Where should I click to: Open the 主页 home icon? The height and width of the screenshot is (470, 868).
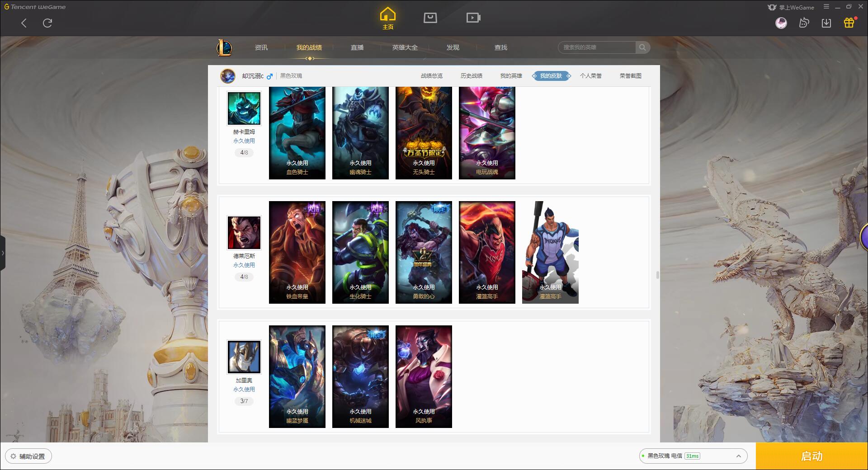click(387, 19)
